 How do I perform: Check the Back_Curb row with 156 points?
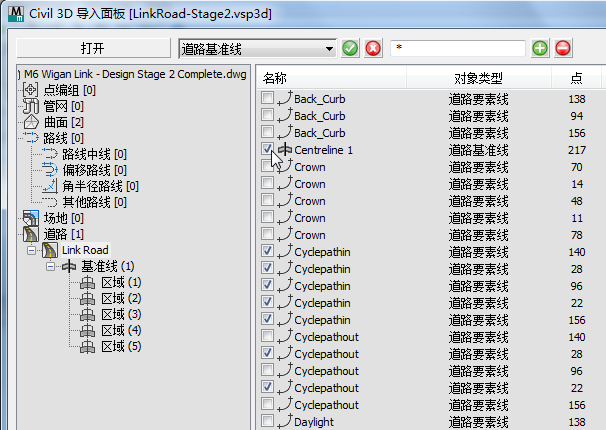(x=267, y=132)
